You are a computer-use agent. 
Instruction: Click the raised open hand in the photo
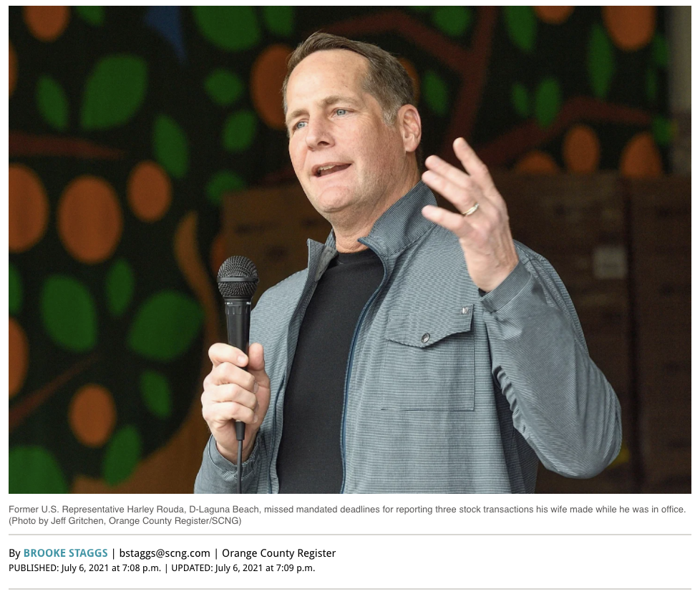(469, 210)
